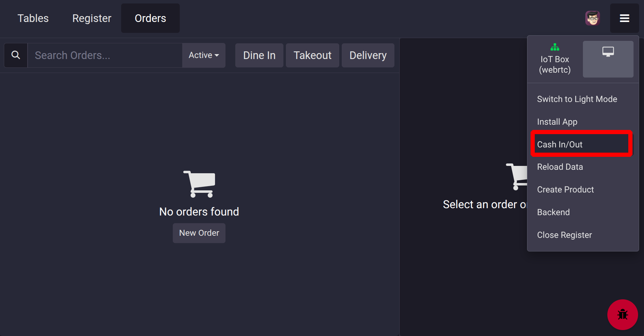Click the cart icon in right panel
Viewport: 644px width, 336px height.
tap(517, 176)
